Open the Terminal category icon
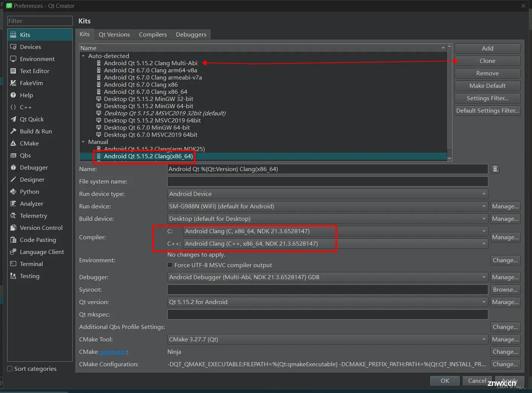This screenshot has width=532, height=393. pyautogui.click(x=13, y=264)
